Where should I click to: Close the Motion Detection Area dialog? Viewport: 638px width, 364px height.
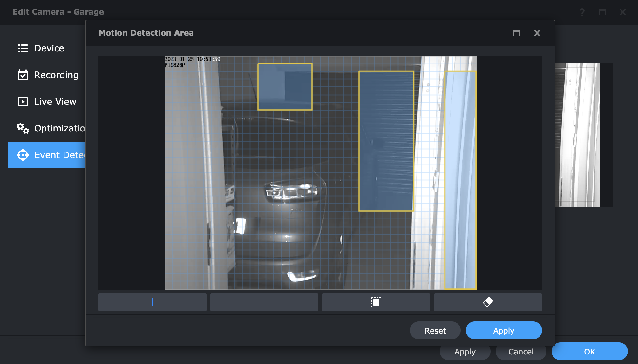[537, 33]
